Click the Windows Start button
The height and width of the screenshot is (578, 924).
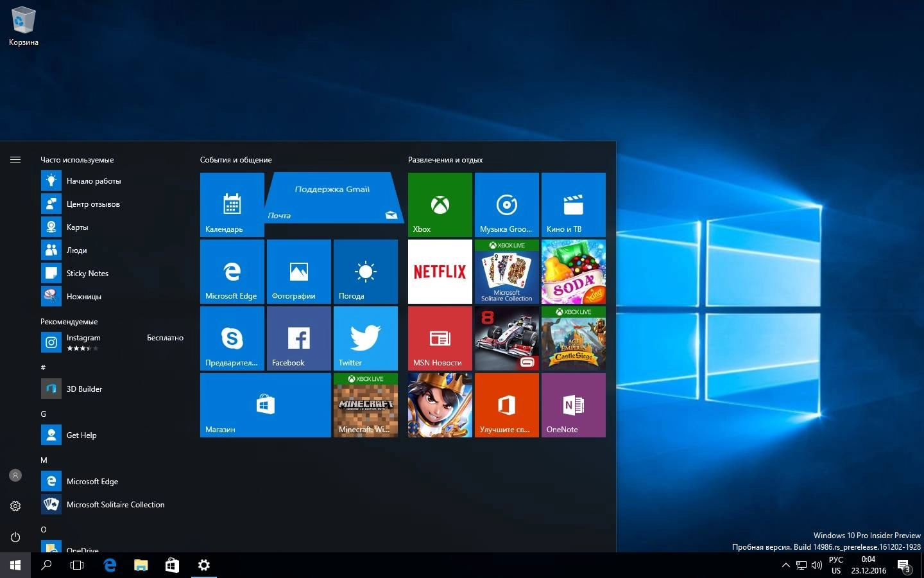tap(15, 565)
